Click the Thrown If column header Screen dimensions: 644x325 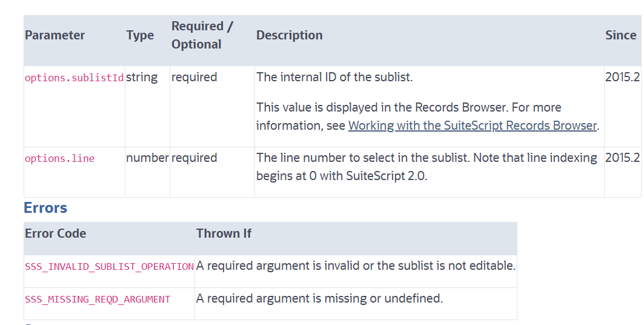pos(224,233)
